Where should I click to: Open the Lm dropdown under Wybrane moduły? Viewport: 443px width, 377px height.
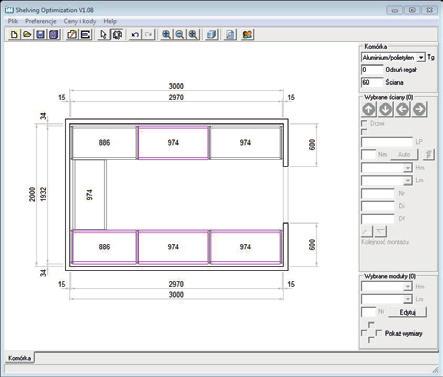click(x=408, y=299)
